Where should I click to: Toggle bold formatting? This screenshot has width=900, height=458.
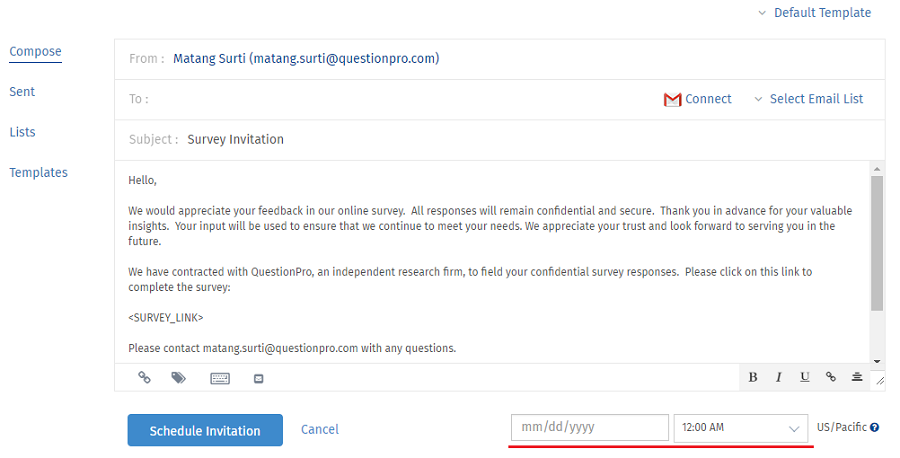[753, 377]
